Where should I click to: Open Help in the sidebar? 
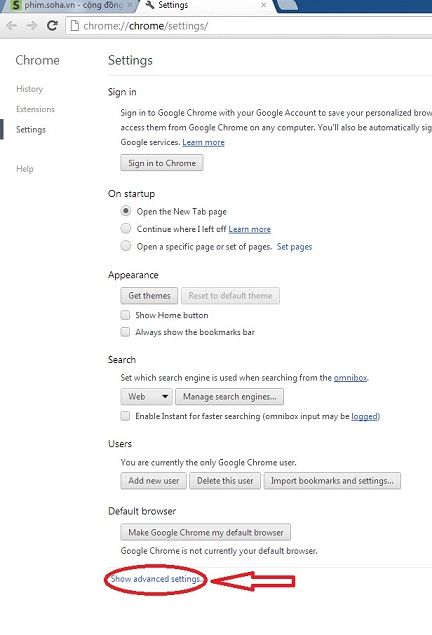coord(25,169)
